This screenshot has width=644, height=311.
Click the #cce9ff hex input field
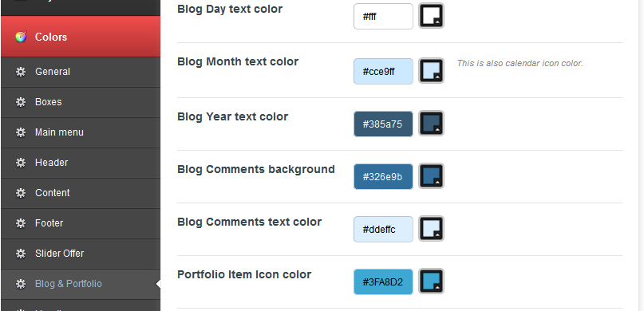[x=383, y=72]
